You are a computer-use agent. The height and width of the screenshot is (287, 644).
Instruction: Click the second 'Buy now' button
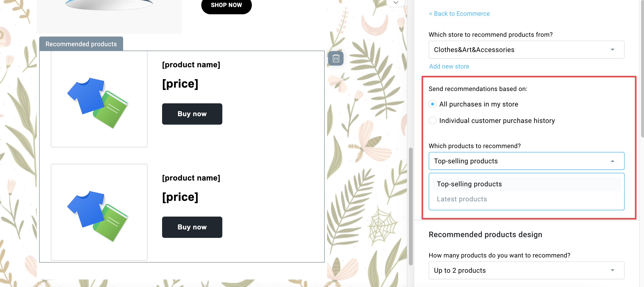pyautogui.click(x=192, y=227)
